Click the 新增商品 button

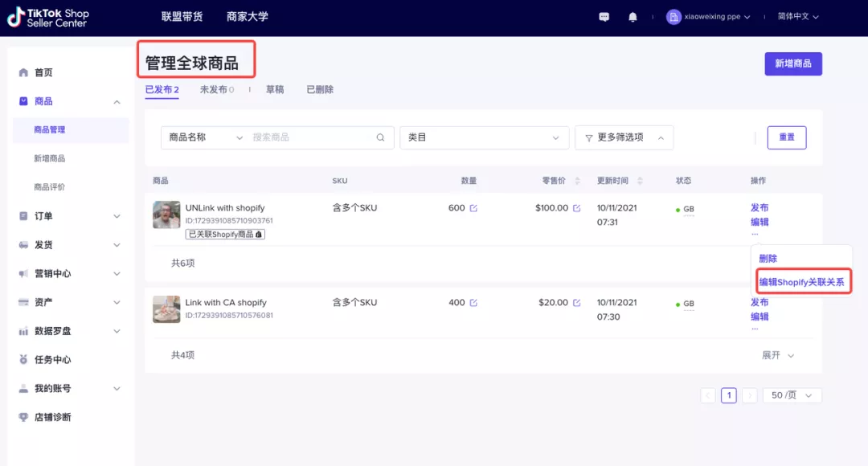click(793, 63)
